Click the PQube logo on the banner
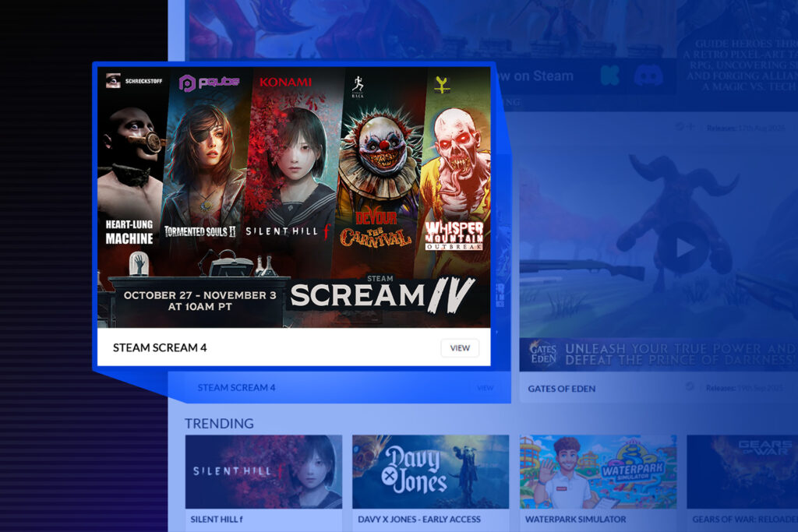798x532 pixels. [209, 83]
